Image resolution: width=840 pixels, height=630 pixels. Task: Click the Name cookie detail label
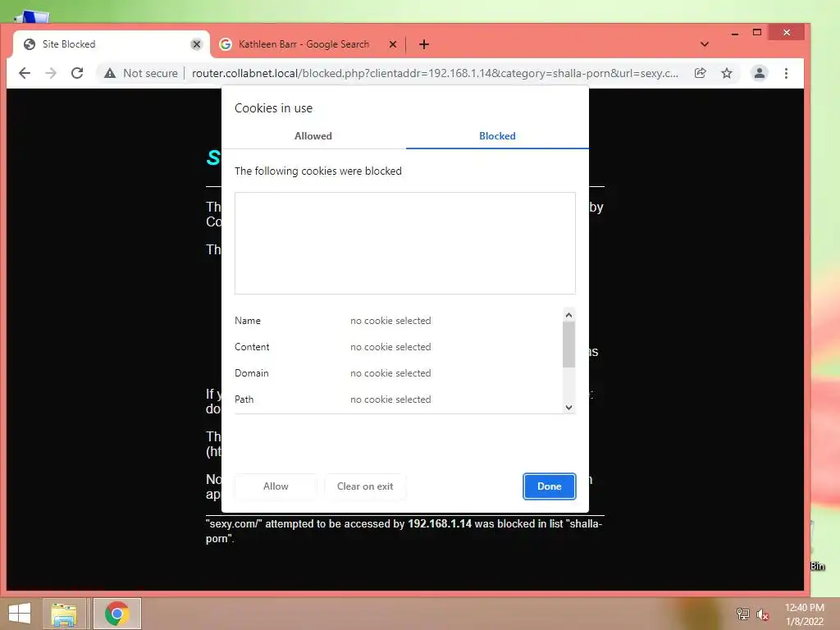(x=248, y=321)
